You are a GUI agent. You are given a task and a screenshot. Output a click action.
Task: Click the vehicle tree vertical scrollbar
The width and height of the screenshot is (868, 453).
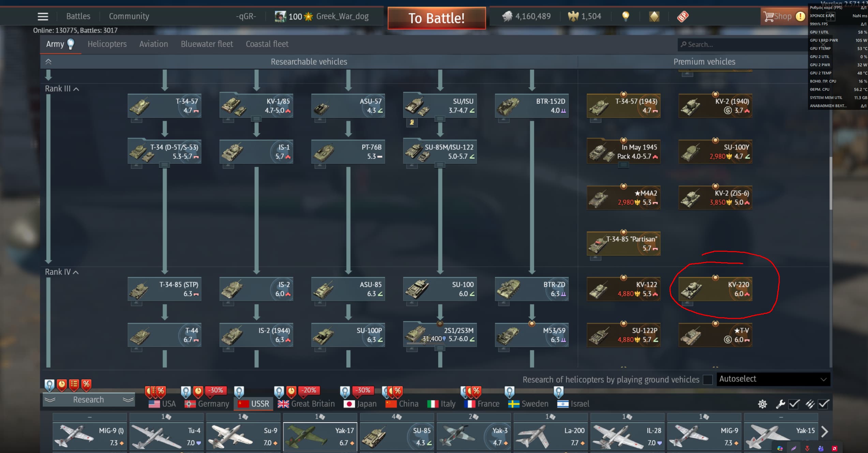[830, 184]
